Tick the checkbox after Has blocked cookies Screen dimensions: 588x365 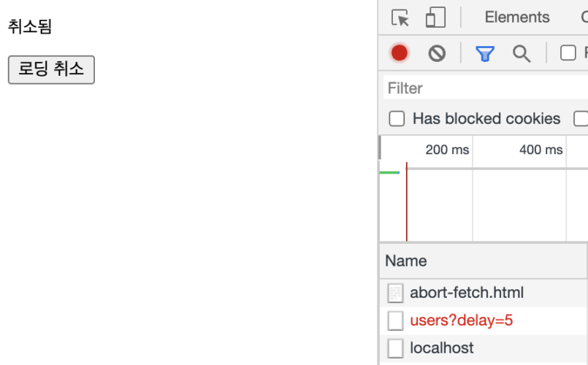[x=581, y=118]
